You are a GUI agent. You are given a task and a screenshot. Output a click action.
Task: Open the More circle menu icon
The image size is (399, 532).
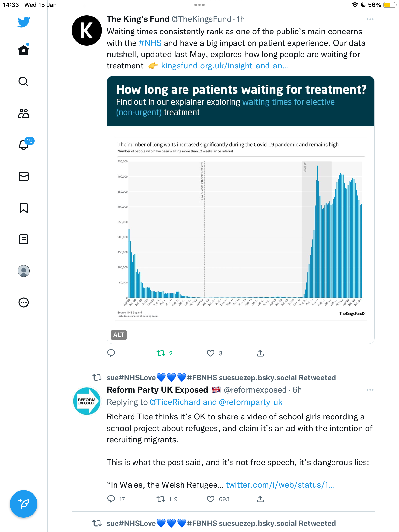[x=24, y=302]
